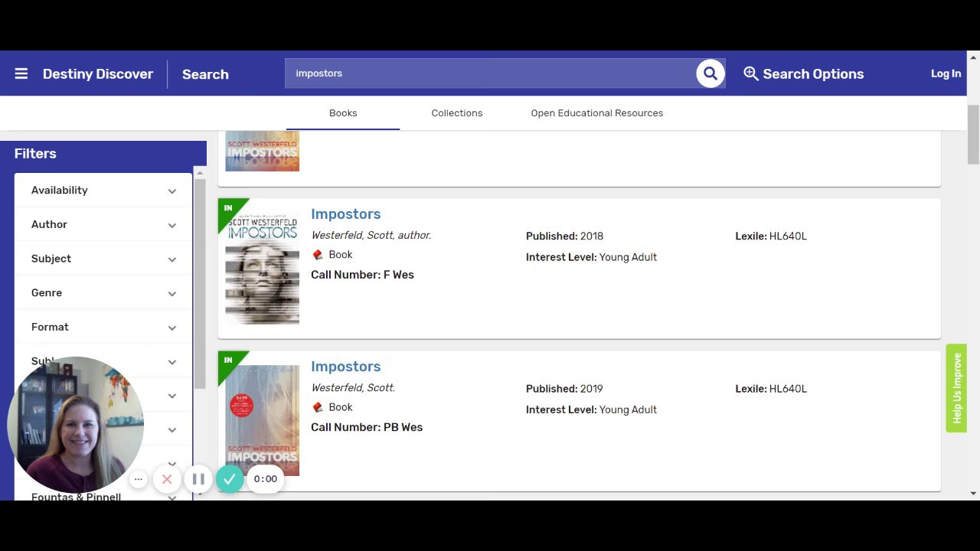Click the partially visible top Impostors cover

point(263,152)
